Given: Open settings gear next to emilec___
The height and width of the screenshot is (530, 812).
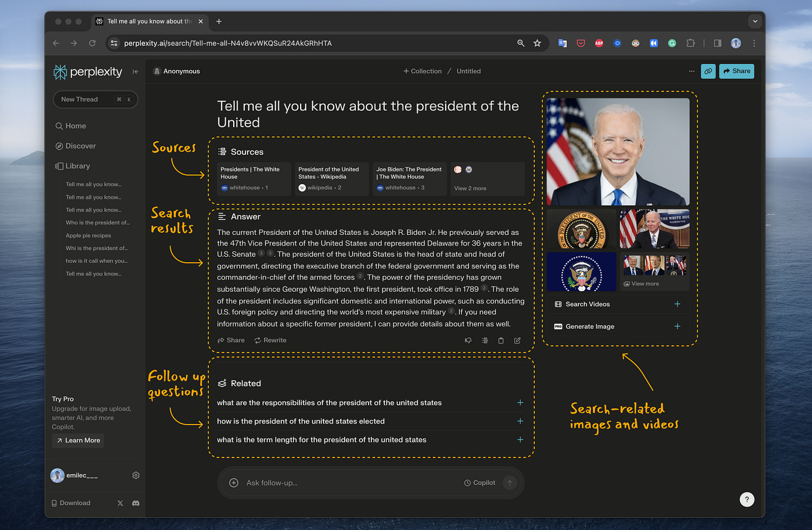Looking at the screenshot, I should [136, 475].
